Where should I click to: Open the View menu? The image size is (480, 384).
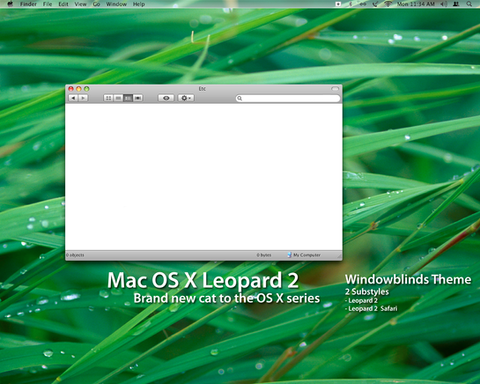[x=80, y=4]
